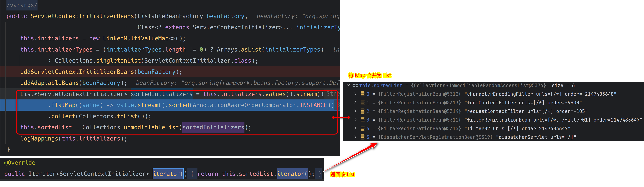This screenshot has width=644, height=187.
Task: Click the field icon of entry 0
Action: click(362, 94)
